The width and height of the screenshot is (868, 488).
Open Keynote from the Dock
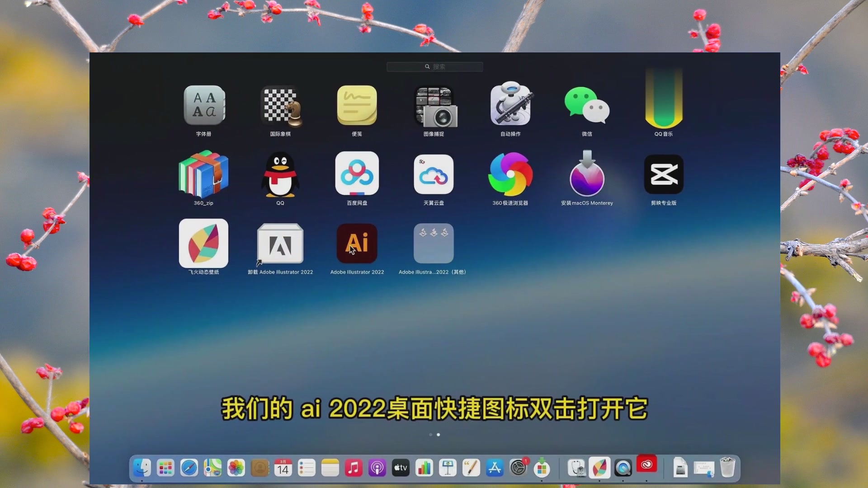point(448,468)
